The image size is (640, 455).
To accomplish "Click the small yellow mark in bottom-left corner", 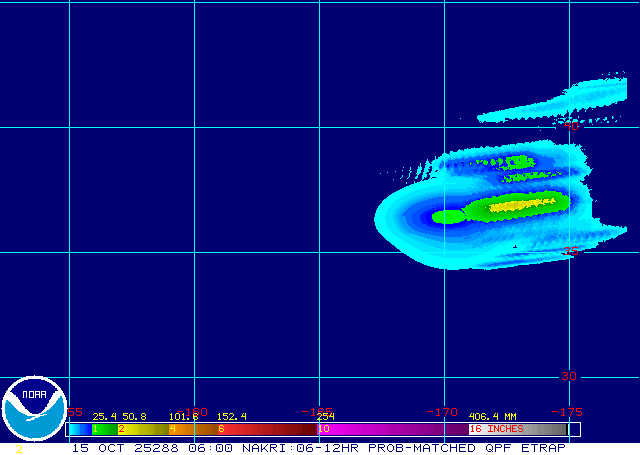I will pos(18,450).
